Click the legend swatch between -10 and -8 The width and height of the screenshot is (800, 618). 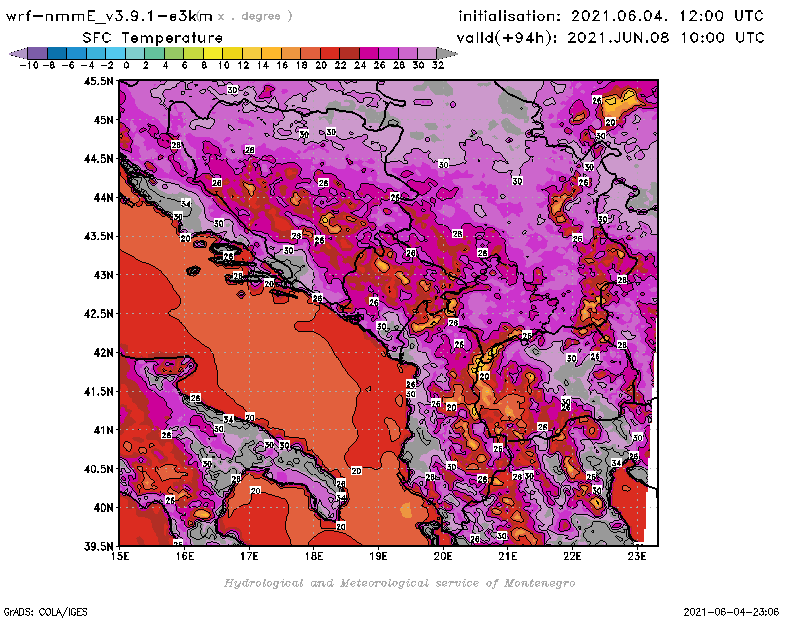click(38, 54)
